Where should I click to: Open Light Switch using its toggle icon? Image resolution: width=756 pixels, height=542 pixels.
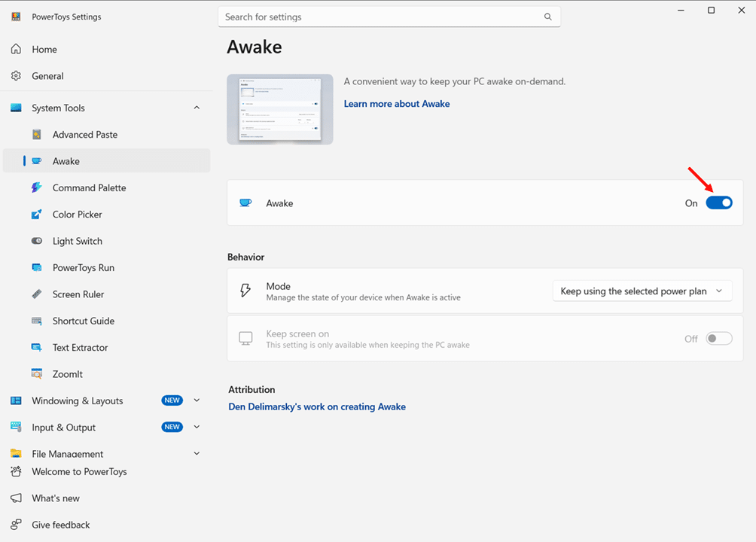[x=37, y=241]
